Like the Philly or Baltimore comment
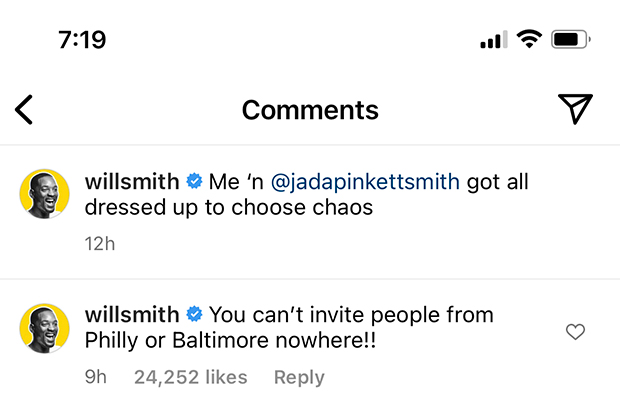 pos(575,331)
